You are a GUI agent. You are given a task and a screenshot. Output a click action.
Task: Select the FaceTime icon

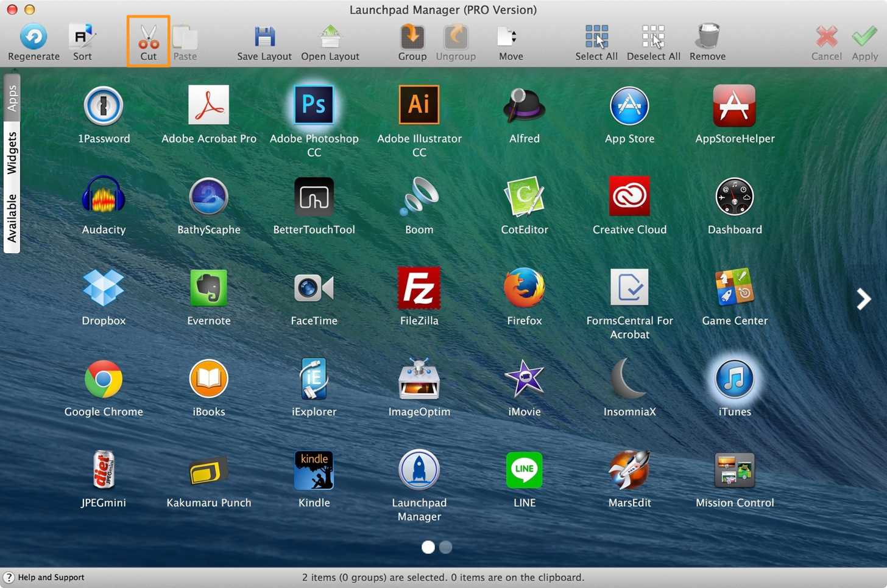(x=314, y=288)
